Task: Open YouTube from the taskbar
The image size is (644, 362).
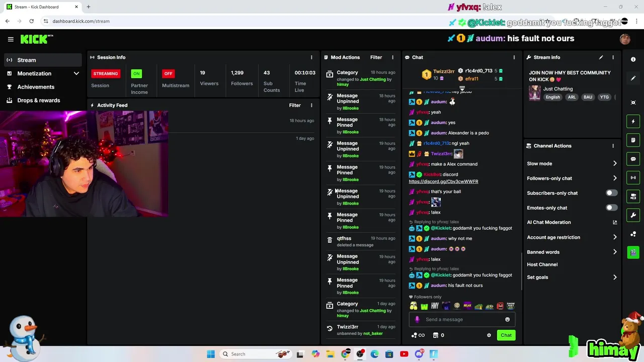Action: coord(404,354)
